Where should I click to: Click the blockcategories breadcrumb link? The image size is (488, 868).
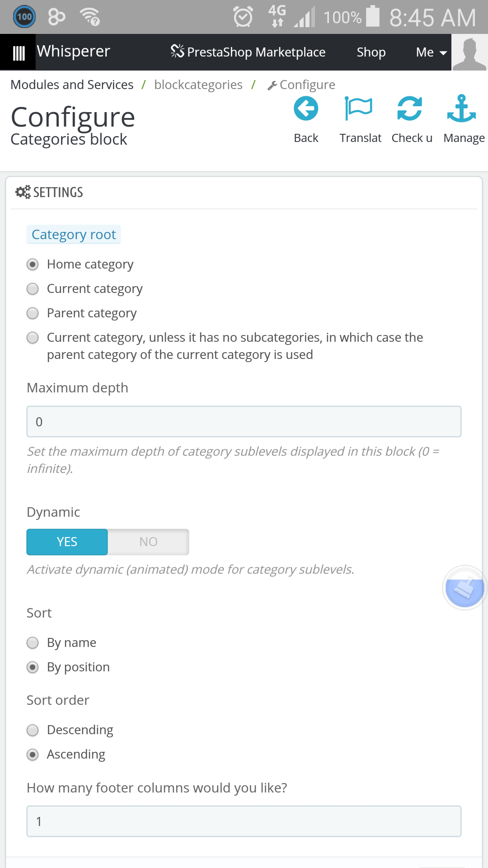coord(198,85)
